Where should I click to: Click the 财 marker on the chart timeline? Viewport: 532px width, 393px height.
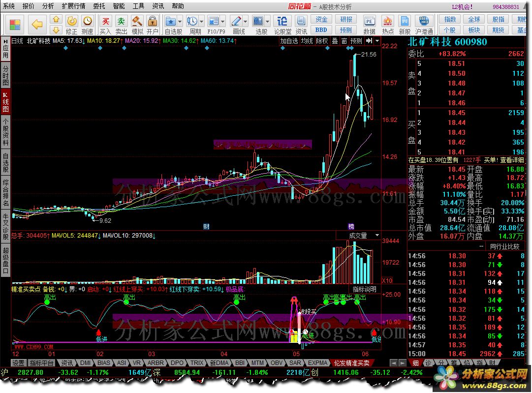206,227
